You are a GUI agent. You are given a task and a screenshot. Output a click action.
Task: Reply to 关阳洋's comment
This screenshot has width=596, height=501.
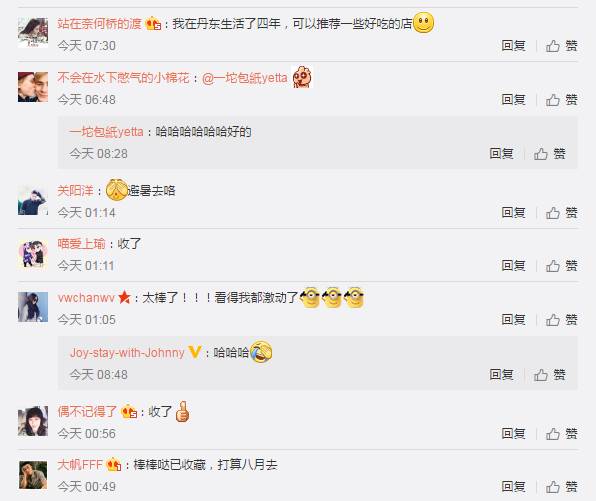(513, 213)
